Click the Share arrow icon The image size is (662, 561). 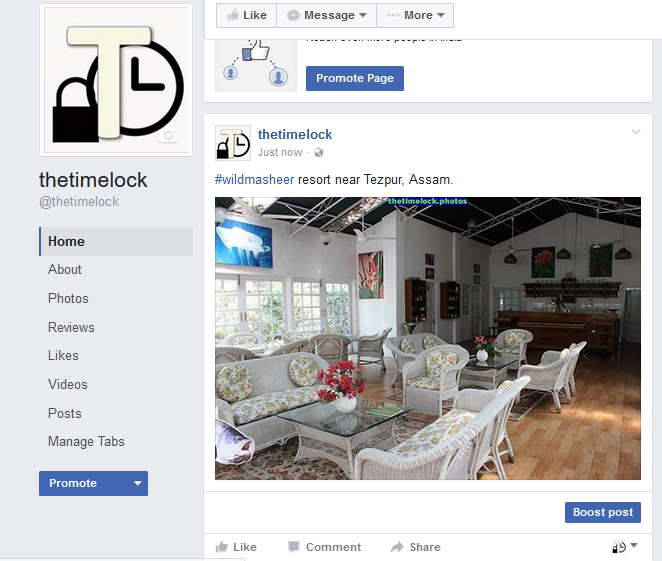(397, 547)
